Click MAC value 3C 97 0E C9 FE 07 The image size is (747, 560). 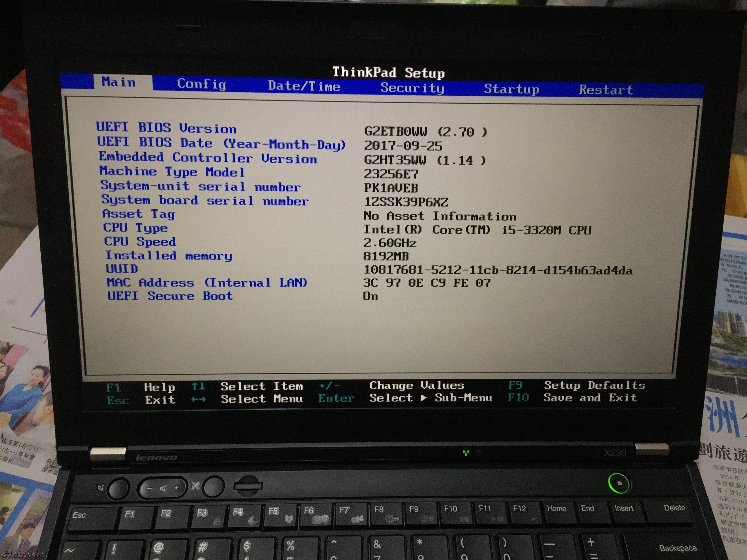click(x=427, y=283)
